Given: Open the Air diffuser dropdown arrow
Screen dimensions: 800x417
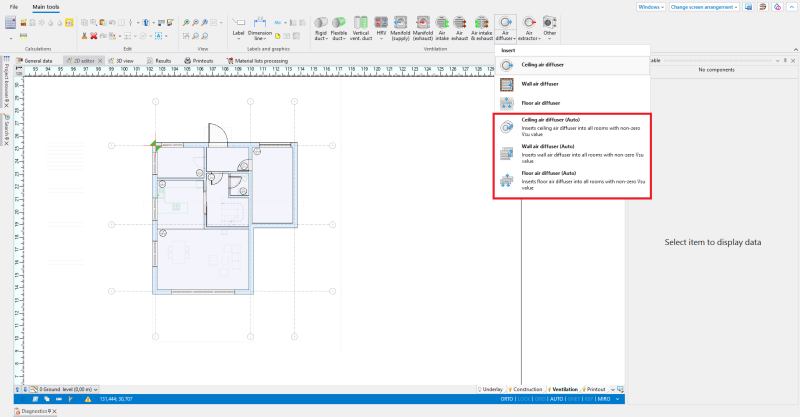Looking at the screenshot, I should [x=512, y=38].
